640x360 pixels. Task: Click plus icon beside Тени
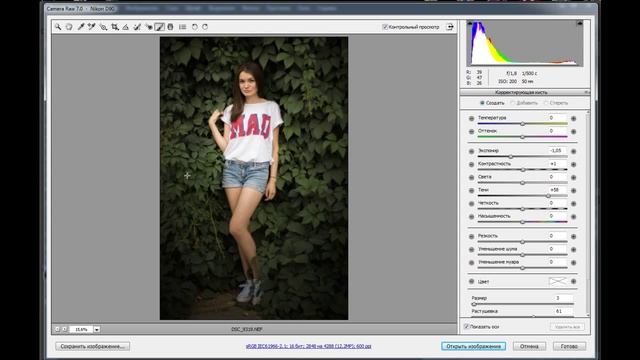point(573,190)
